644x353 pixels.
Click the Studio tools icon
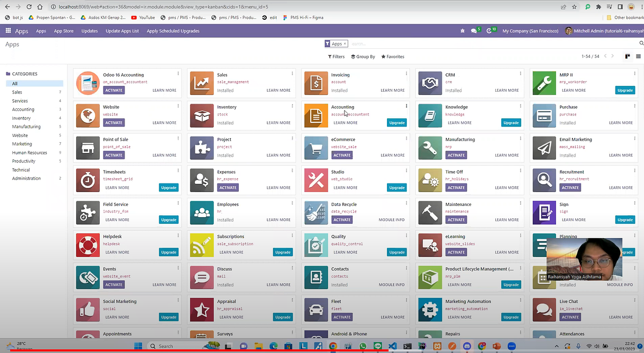coord(316,180)
